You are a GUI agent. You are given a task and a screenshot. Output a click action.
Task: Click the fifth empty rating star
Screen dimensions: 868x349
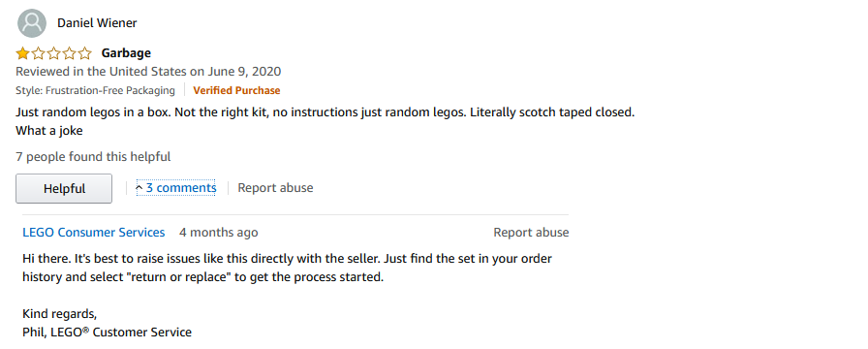coord(84,53)
